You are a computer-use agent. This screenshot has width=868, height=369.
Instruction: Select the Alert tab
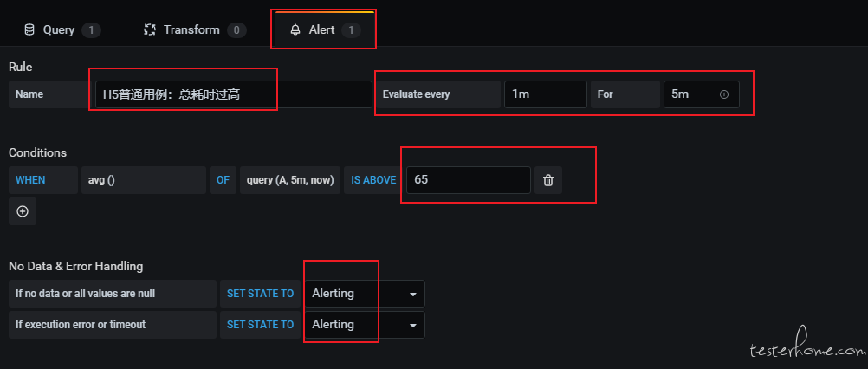(x=324, y=29)
